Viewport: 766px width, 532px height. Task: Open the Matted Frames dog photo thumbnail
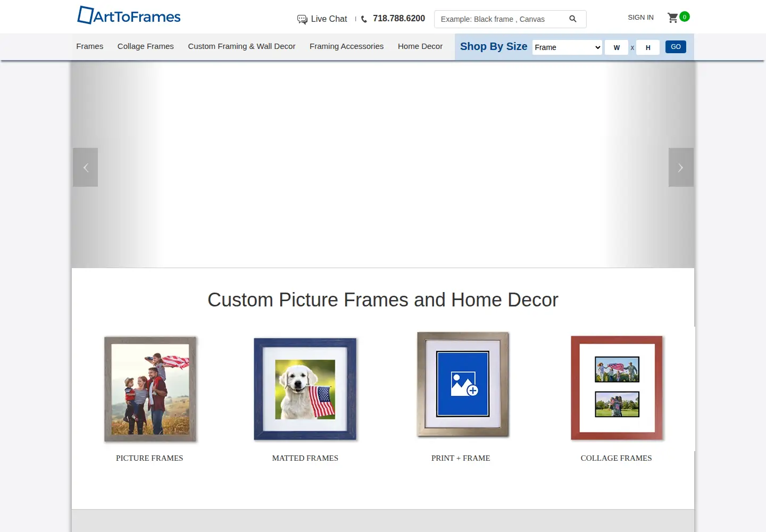click(305, 389)
